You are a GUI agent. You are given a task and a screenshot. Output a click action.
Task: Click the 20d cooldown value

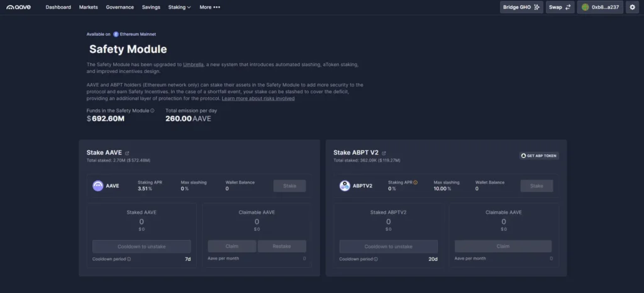[434, 259]
